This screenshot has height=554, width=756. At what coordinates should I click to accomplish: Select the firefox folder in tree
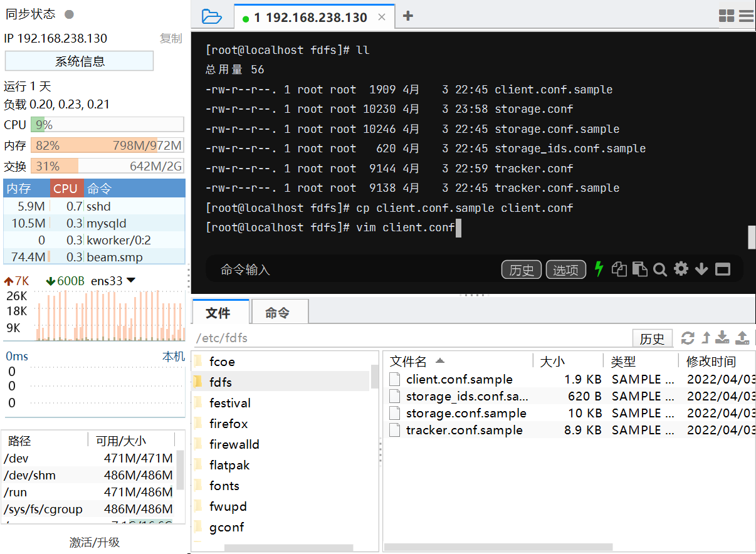tap(228, 424)
